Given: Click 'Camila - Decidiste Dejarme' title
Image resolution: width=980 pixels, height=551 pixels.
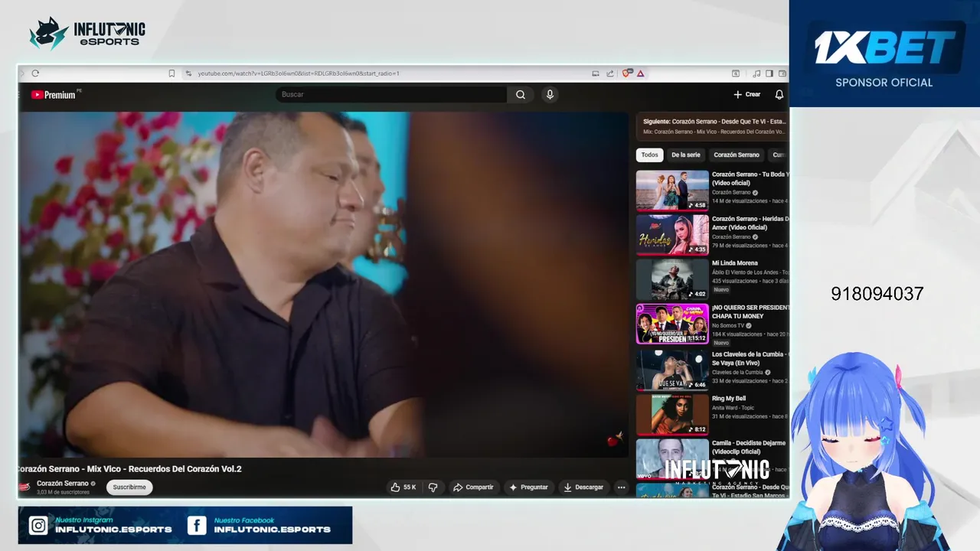Looking at the screenshot, I should pyautogui.click(x=749, y=447).
